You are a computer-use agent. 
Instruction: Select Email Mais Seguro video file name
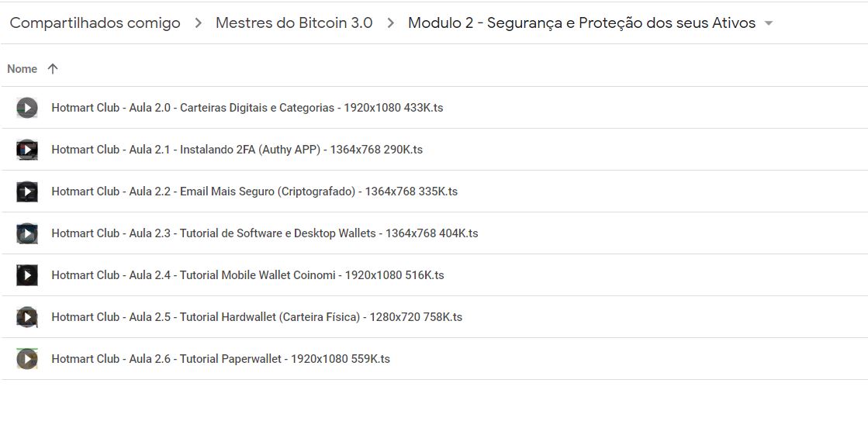pyautogui.click(x=254, y=192)
